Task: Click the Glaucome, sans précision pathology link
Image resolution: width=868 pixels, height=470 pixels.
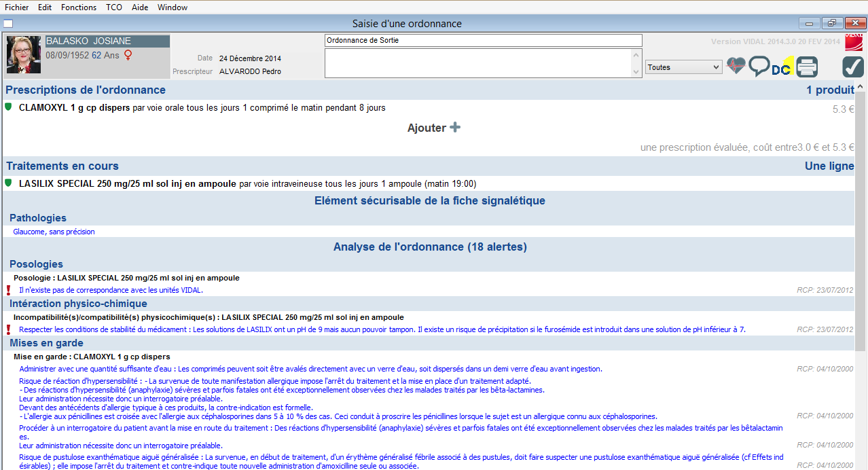Action: (x=54, y=232)
